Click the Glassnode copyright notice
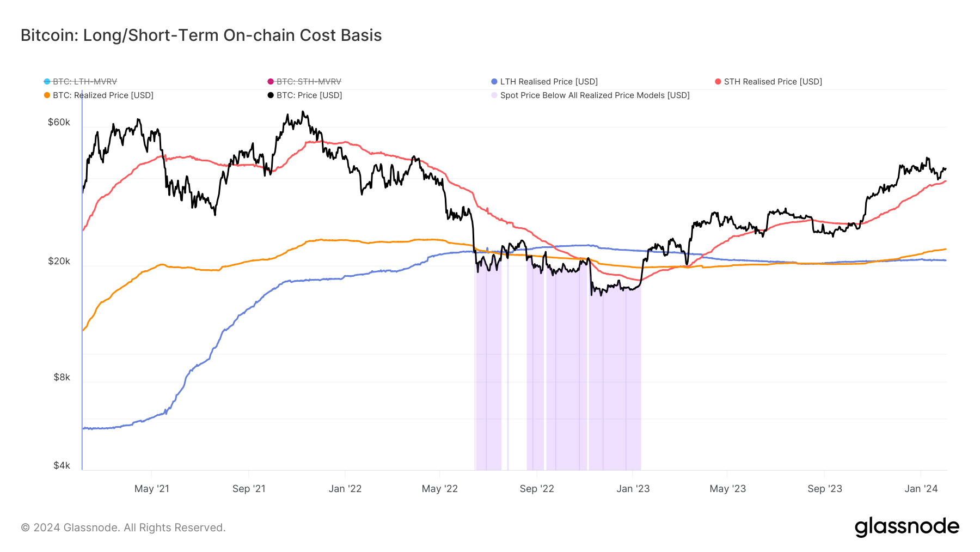The width and height of the screenshot is (980, 552). point(123,527)
